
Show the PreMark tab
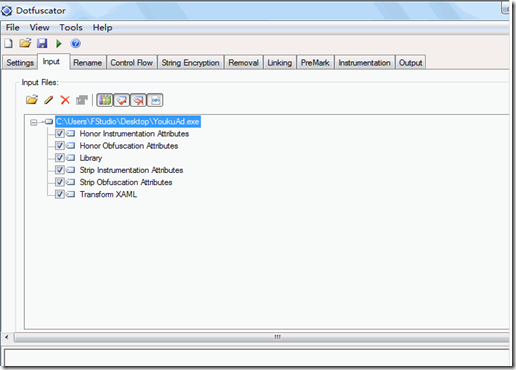(315, 63)
